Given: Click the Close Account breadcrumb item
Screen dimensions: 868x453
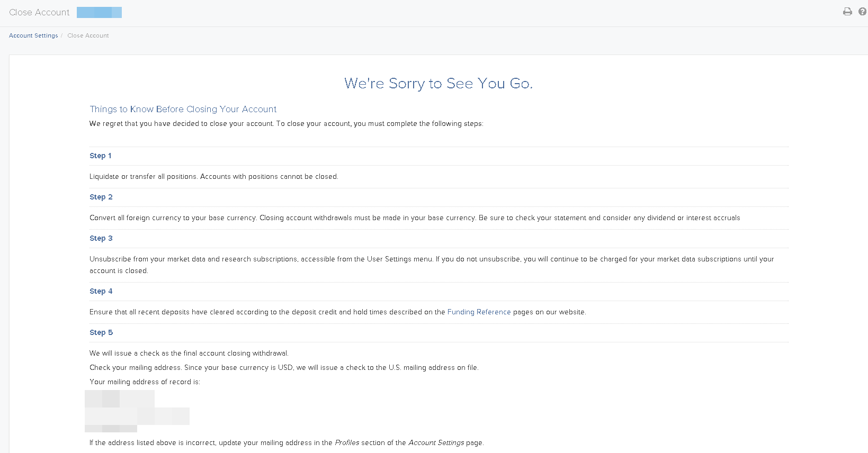Looking at the screenshot, I should click(88, 35).
